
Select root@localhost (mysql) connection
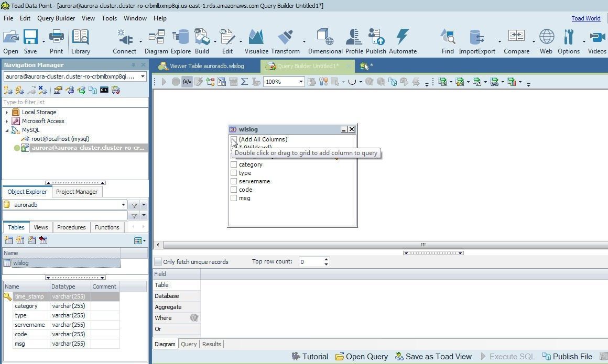[x=60, y=139]
